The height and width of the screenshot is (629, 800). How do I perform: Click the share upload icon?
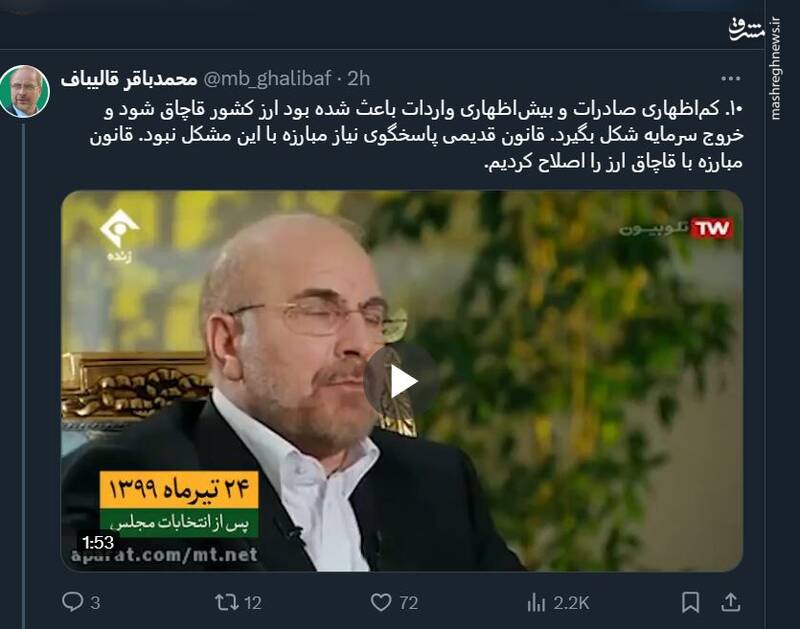click(731, 602)
